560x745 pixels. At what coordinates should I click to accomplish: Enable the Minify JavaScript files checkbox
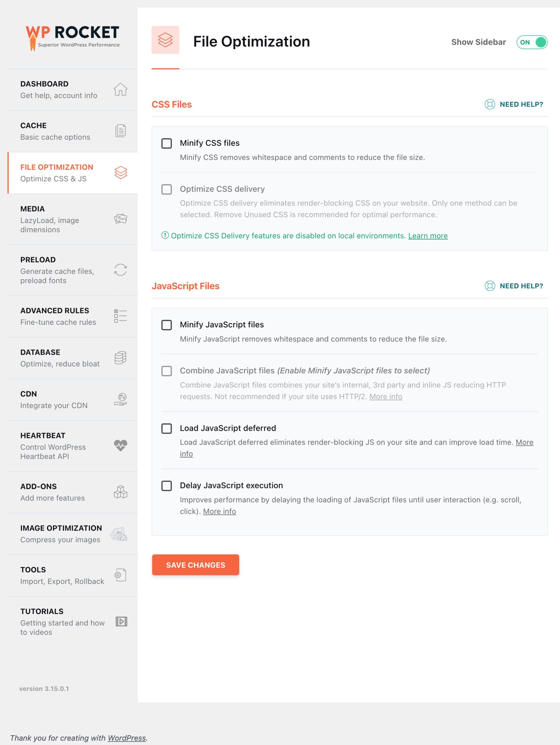[x=167, y=324]
